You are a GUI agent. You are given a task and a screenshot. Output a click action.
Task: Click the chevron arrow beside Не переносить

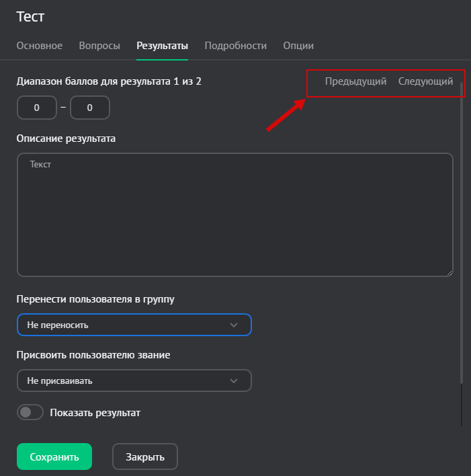coord(234,325)
